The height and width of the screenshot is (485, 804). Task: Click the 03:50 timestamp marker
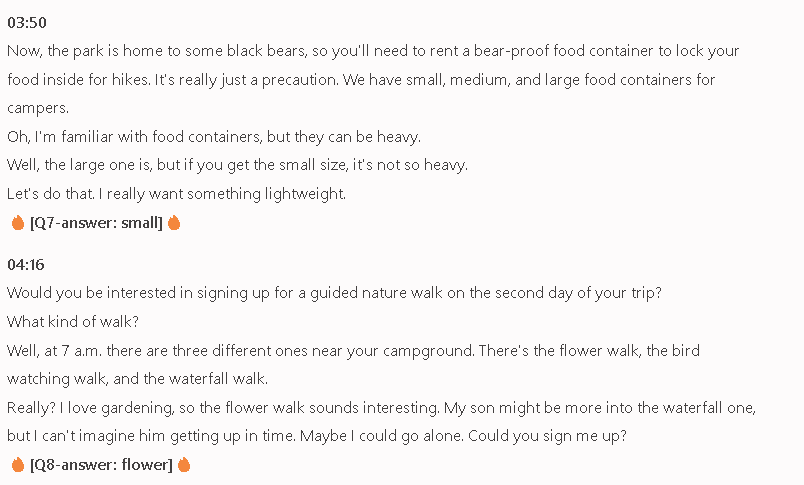tap(27, 23)
